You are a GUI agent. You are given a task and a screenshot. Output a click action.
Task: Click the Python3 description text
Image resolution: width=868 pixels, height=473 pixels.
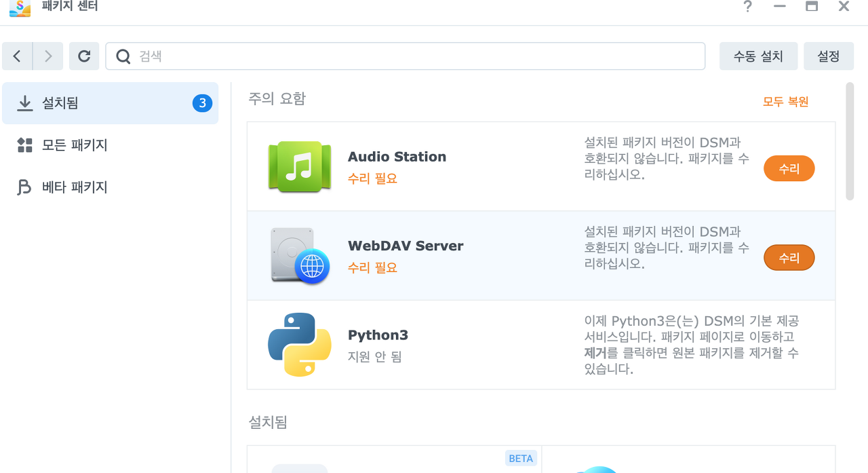click(x=692, y=345)
